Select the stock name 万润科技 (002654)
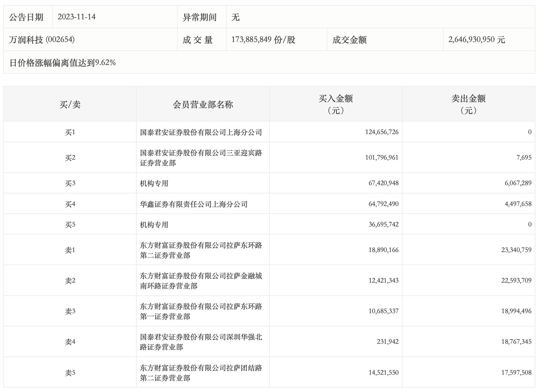Screen dimensions: 539x392 pos(42,40)
